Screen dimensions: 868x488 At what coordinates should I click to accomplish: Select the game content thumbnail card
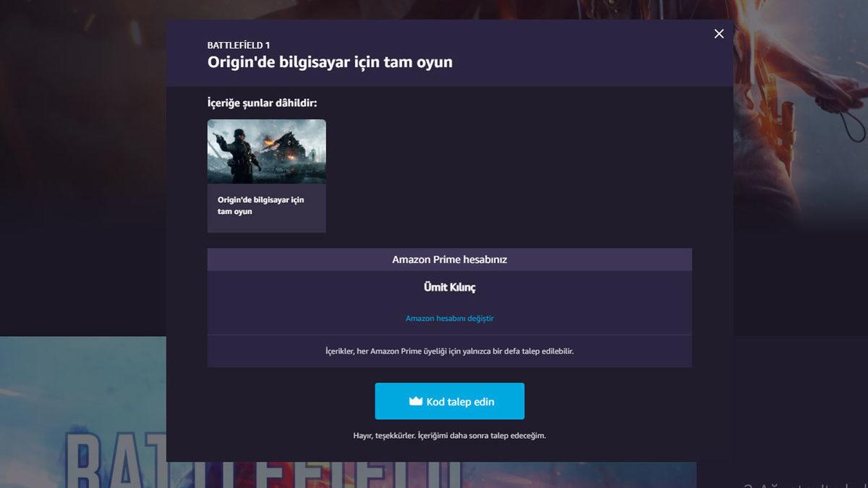(x=266, y=175)
